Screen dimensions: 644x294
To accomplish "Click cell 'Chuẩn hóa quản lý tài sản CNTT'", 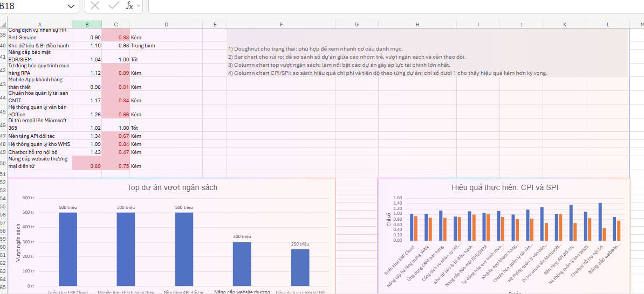I will pos(40,97).
